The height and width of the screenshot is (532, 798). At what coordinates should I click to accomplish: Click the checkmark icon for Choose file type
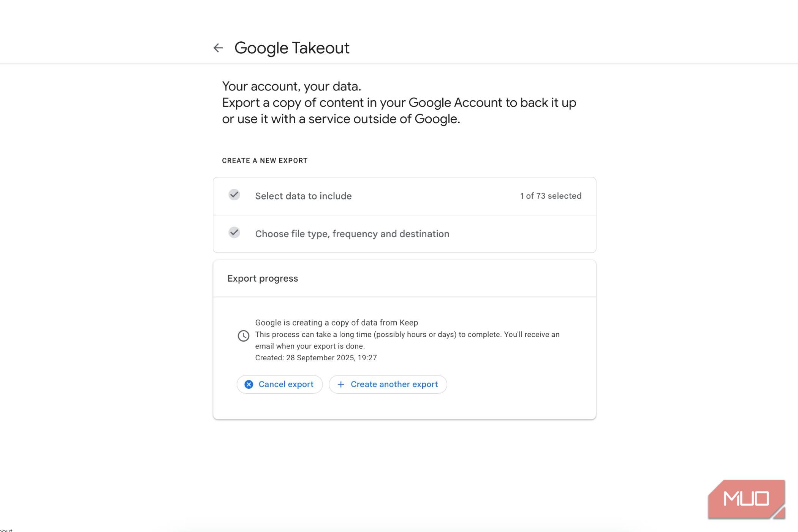(234, 233)
